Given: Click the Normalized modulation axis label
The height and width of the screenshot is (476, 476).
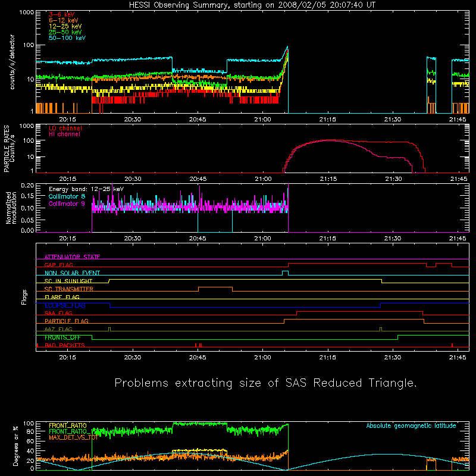Looking at the screenshot, I should (11, 208).
